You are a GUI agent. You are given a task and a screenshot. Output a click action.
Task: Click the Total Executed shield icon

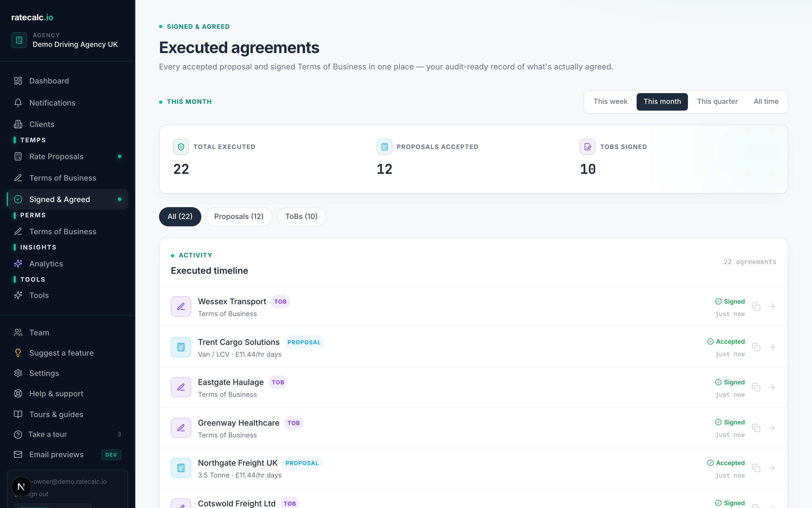[181, 147]
